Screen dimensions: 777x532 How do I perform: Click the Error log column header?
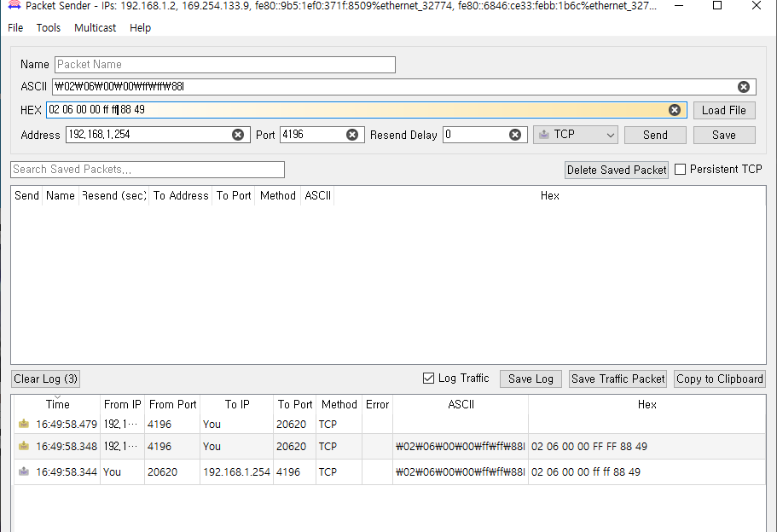377,404
